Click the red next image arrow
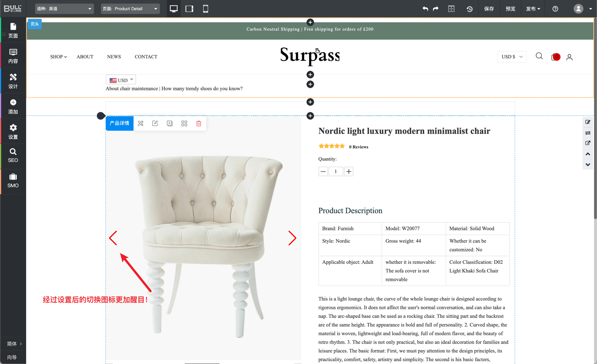Screen dimensions: 597x364 [x=292, y=238]
